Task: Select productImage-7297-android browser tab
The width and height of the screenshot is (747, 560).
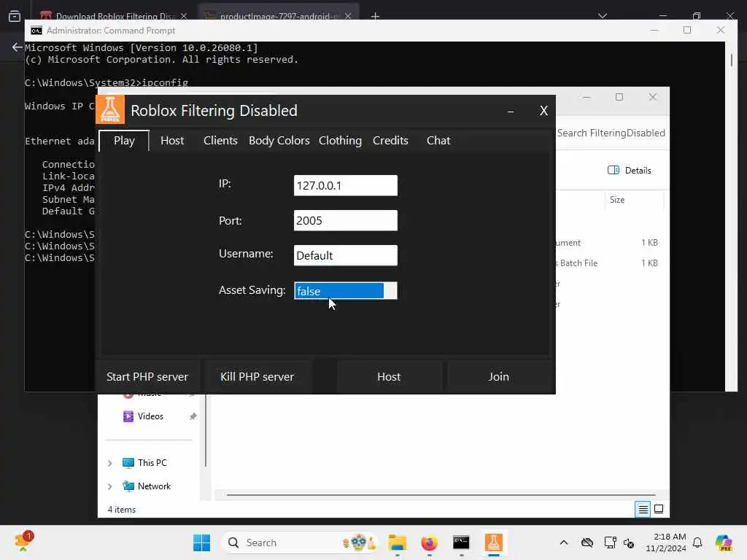Action: point(278,16)
